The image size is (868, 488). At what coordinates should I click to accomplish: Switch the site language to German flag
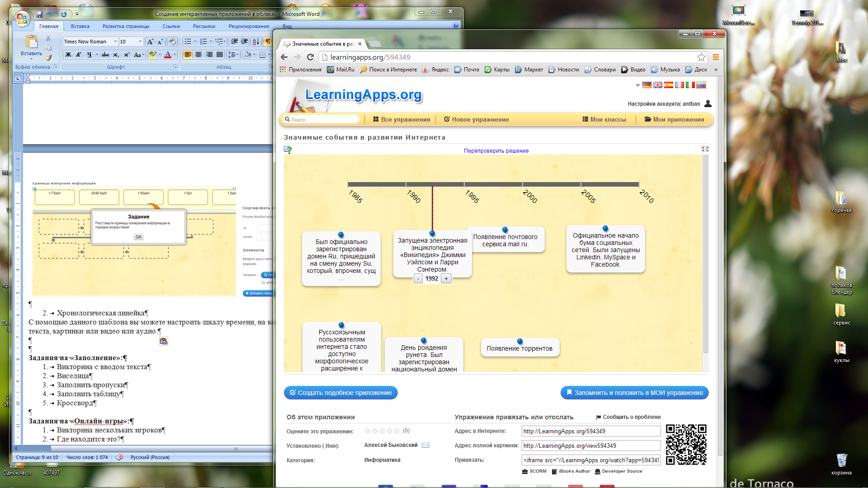tap(647, 85)
